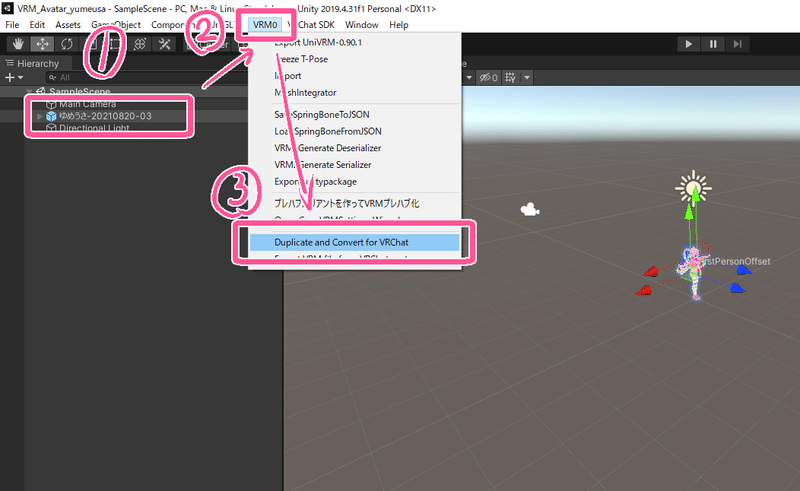This screenshot has height=491, width=800.
Task: Click the Hierarchy search field
Action: 148,78
